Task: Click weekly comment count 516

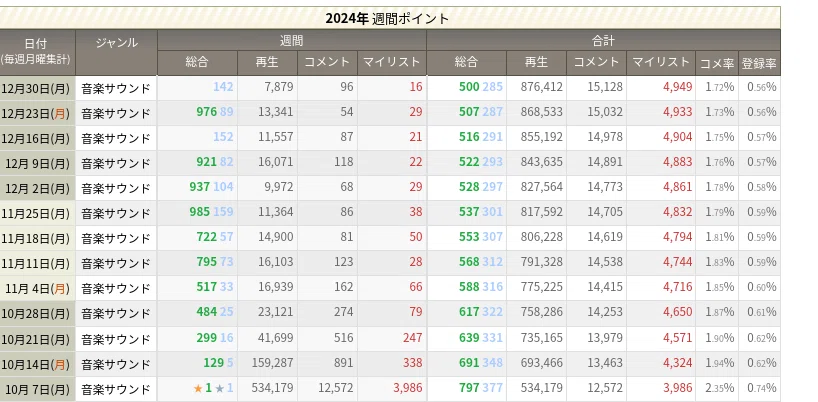Action: pos(343,338)
